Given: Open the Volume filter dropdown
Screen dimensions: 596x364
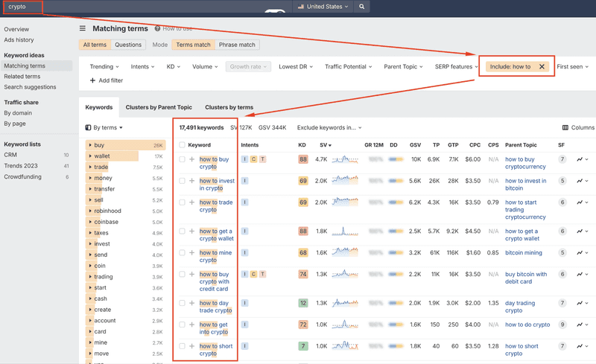Looking at the screenshot, I should pyautogui.click(x=205, y=66).
